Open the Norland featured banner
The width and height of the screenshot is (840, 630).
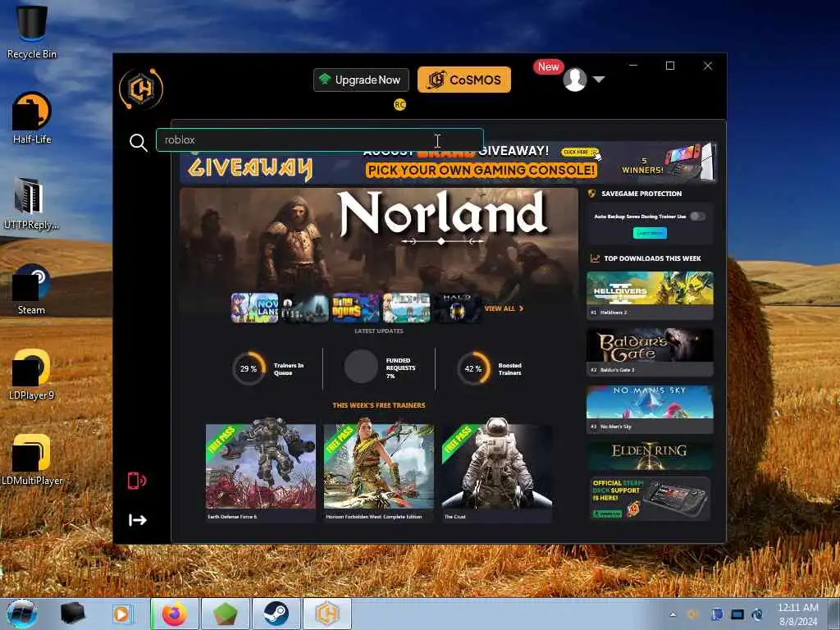coord(379,240)
